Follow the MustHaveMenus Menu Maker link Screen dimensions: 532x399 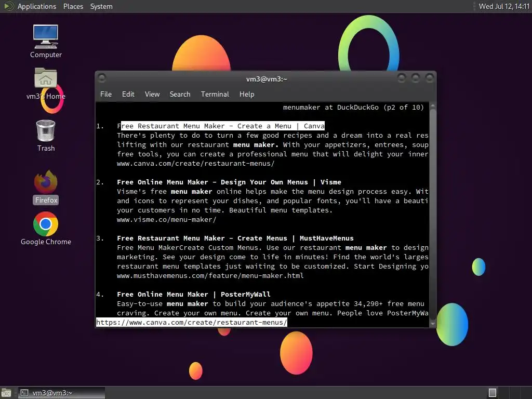(235, 238)
